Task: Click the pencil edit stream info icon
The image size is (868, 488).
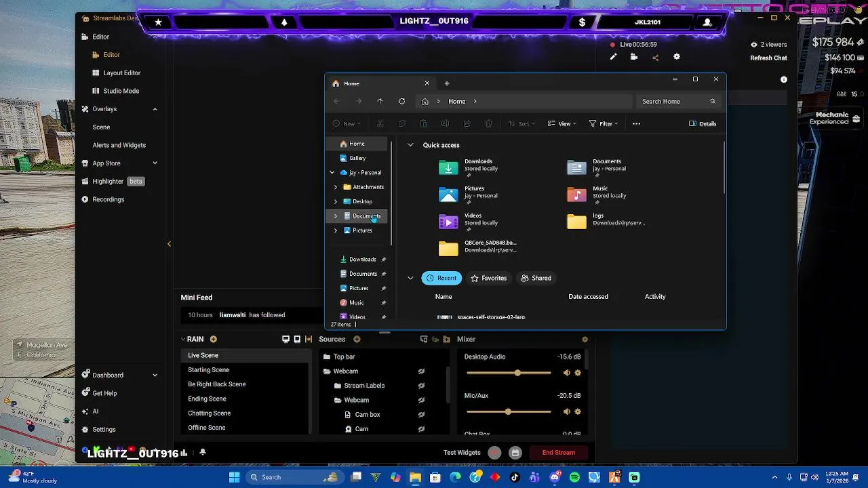Action: tap(613, 57)
